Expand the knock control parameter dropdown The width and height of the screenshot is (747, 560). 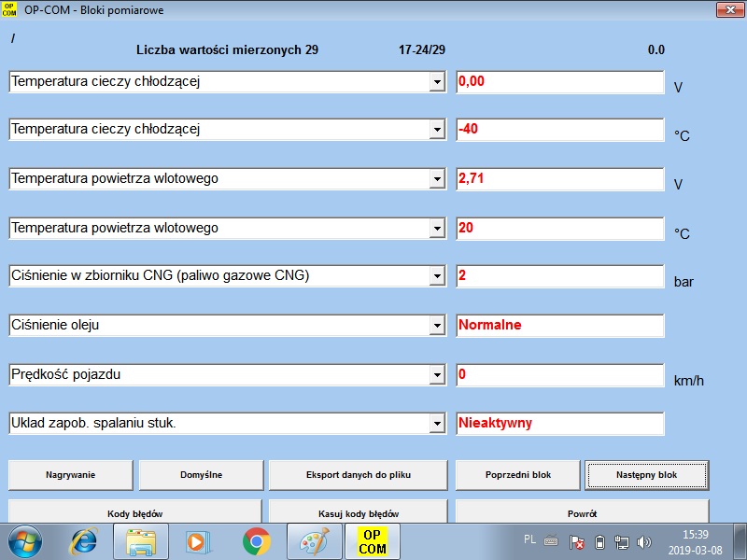click(436, 424)
